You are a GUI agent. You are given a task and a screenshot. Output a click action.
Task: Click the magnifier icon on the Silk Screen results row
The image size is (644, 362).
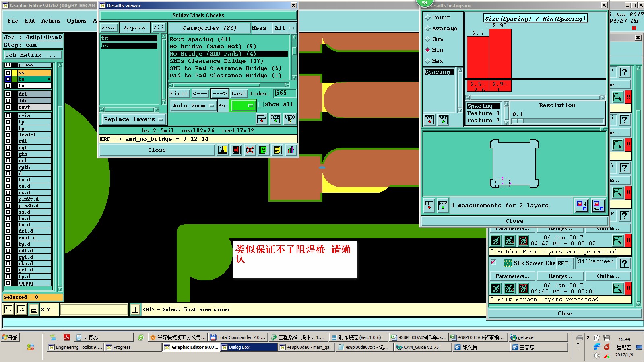(618, 288)
